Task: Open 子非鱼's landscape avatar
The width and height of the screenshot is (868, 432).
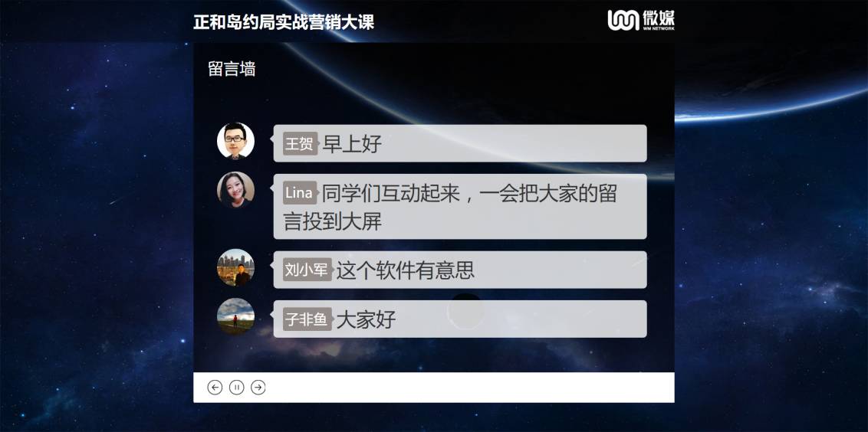Action: tap(236, 316)
